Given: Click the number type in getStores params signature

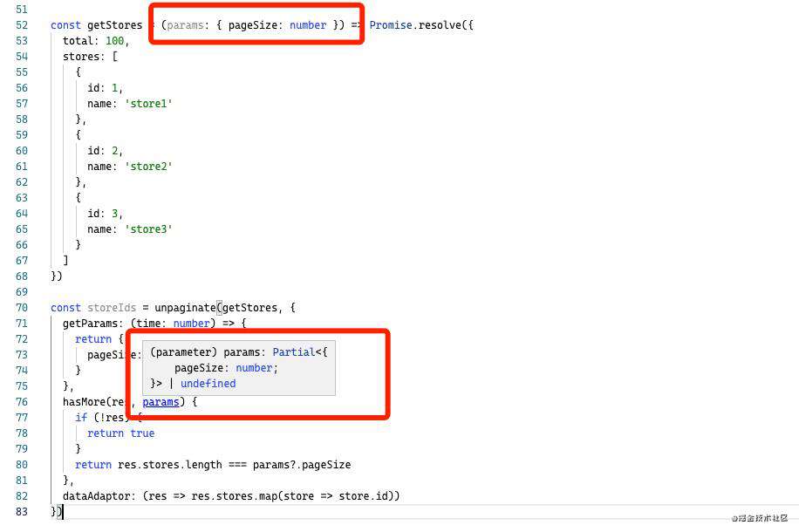Looking at the screenshot, I should click(308, 25).
